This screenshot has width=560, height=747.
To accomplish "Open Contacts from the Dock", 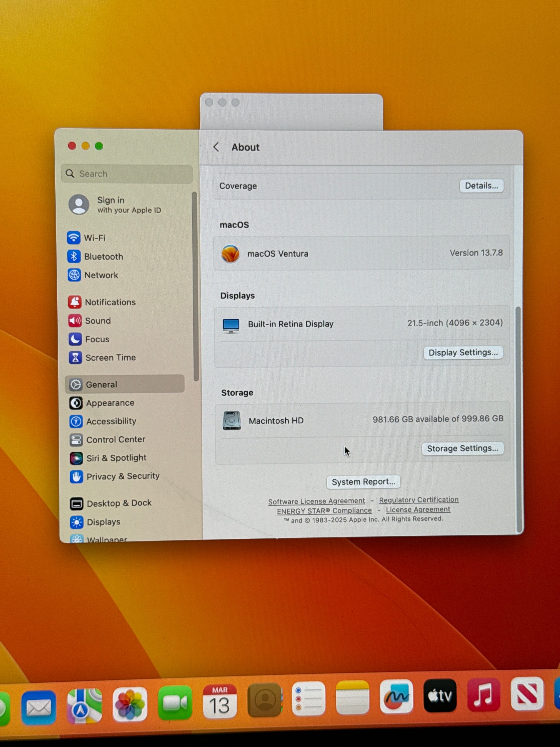I will point(265,700).
